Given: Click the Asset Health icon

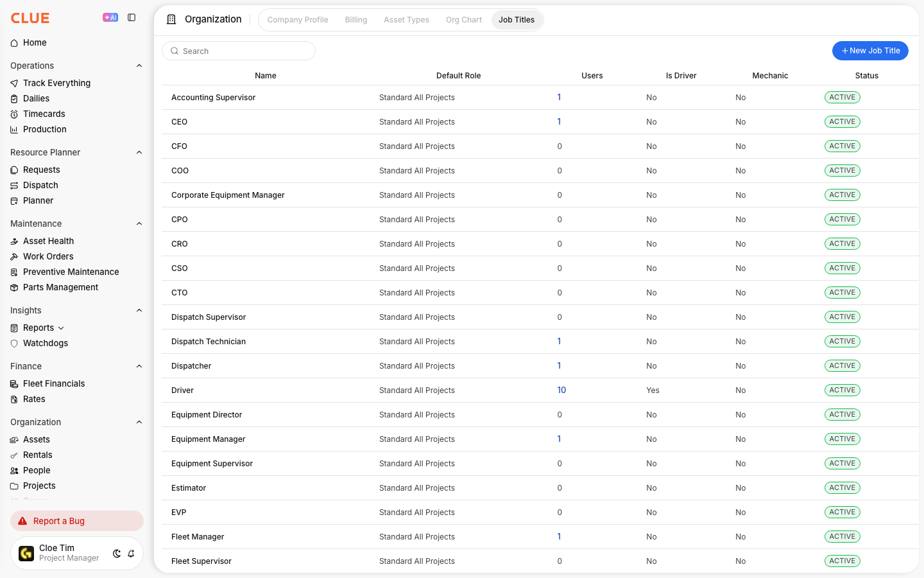Looking at the screenshot, I should 14,241.
